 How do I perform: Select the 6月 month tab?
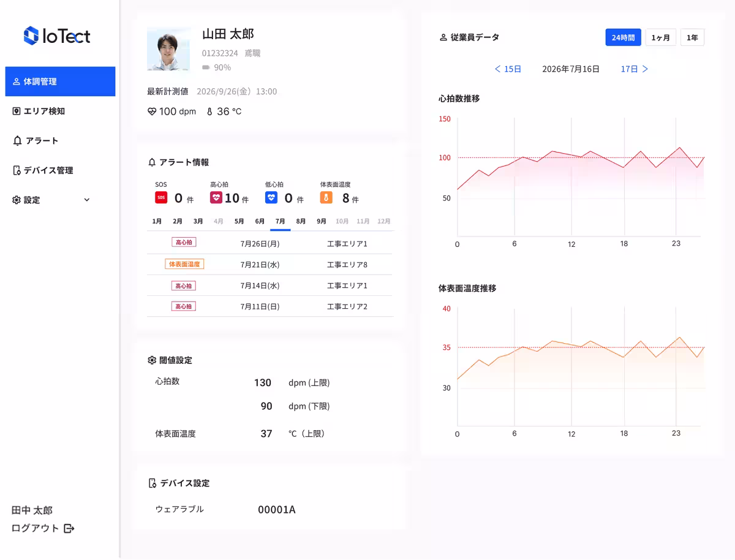[x=260, y=221]
